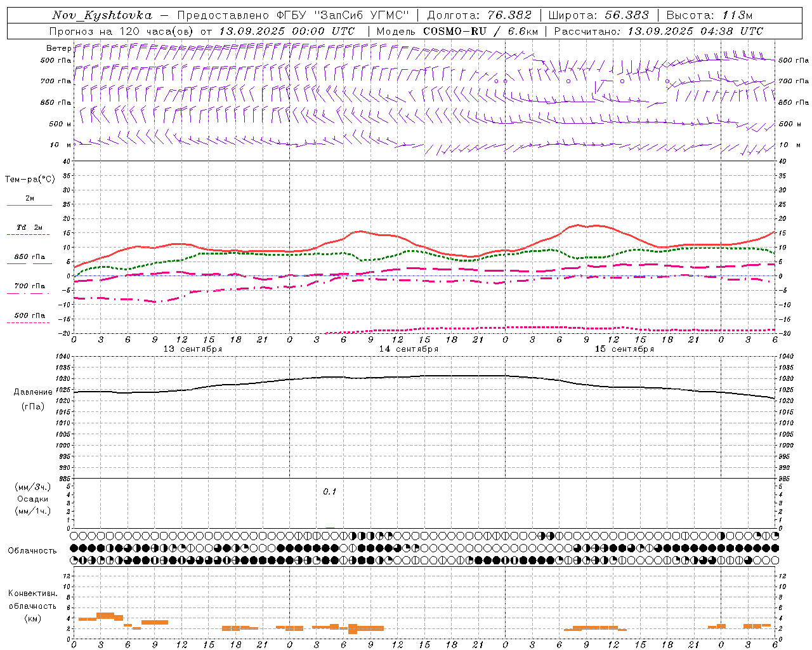Click the Ветер panel label
Viewport: 812px width, 650px height.
click(58, 48)
